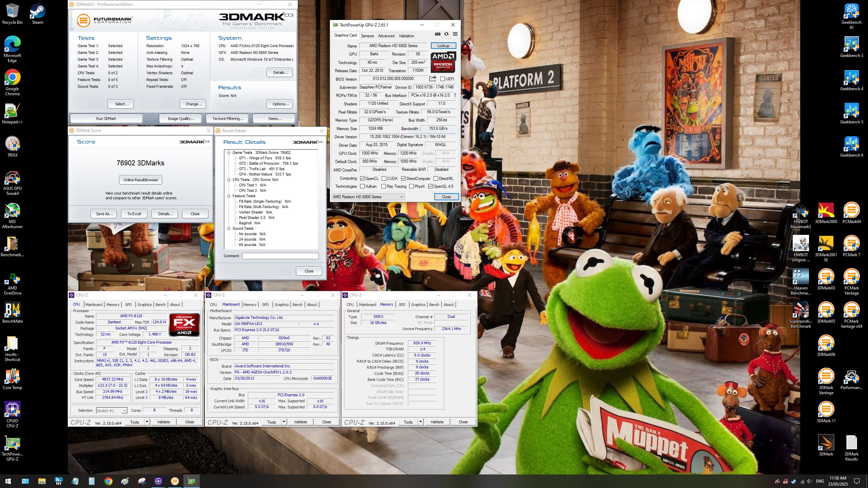Open the notification center icon in taskbar
This screenshot has height=488, width=868.
click(857, 481)
